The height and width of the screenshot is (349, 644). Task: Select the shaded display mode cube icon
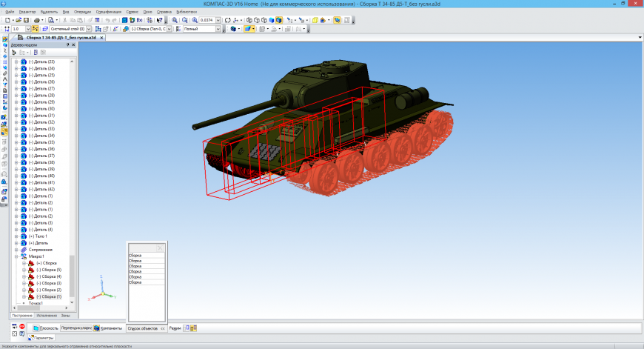(272, 20)
